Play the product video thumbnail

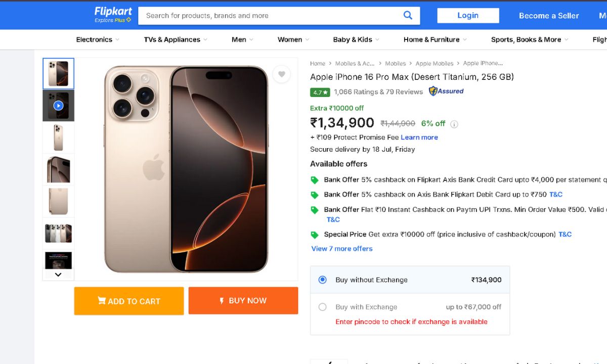click(58, 106)
